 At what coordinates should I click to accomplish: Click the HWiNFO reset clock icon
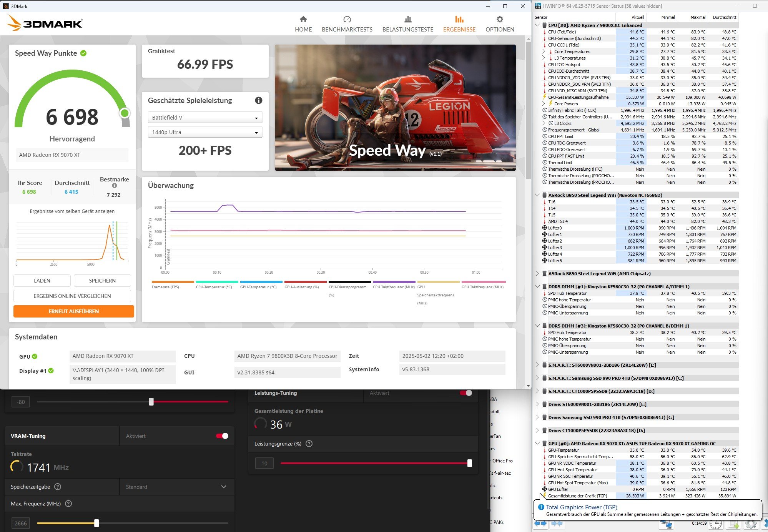coord(716,524)
